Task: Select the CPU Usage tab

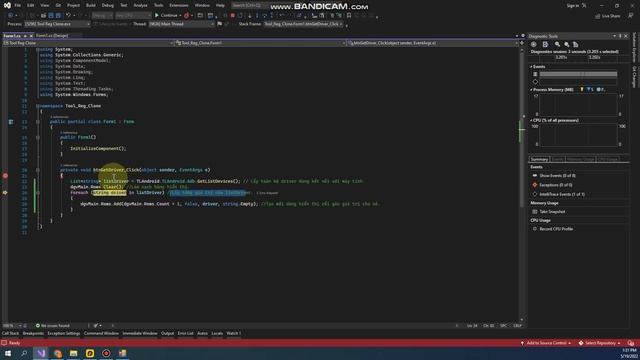Action: (x=609, y=159)
